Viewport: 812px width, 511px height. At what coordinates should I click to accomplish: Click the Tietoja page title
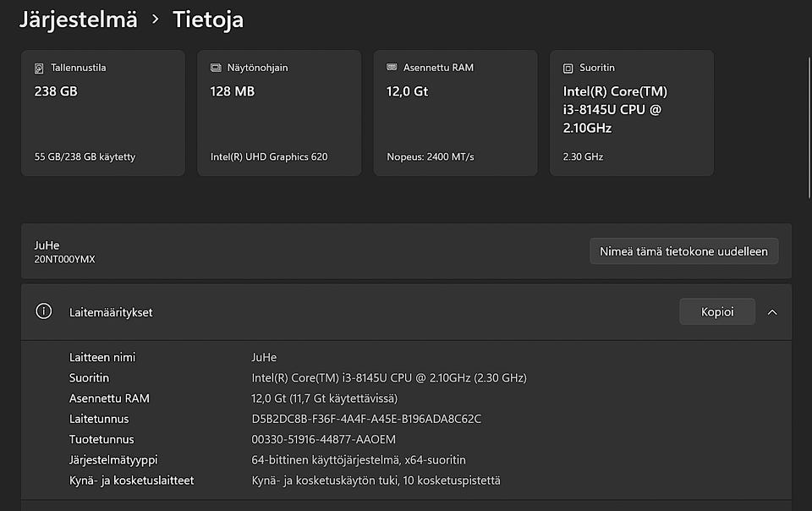[208, 19]
